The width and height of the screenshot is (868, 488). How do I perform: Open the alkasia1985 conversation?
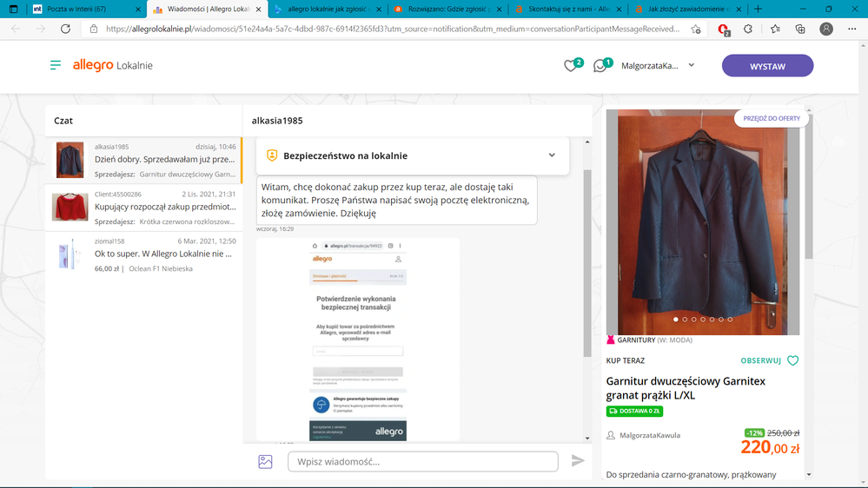[x=144, y=161]
